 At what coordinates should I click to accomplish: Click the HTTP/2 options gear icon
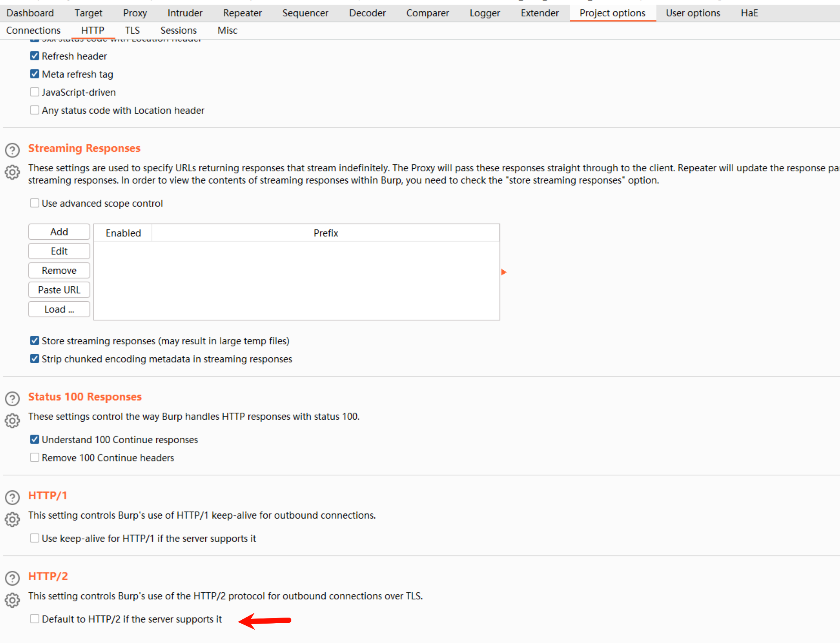pos(12,600)
